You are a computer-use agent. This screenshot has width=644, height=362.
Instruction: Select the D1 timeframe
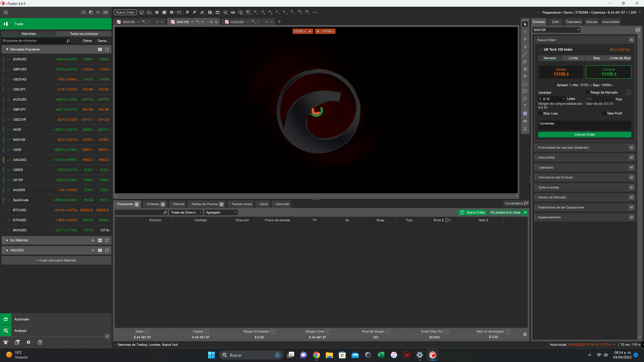tap(292, 12)
